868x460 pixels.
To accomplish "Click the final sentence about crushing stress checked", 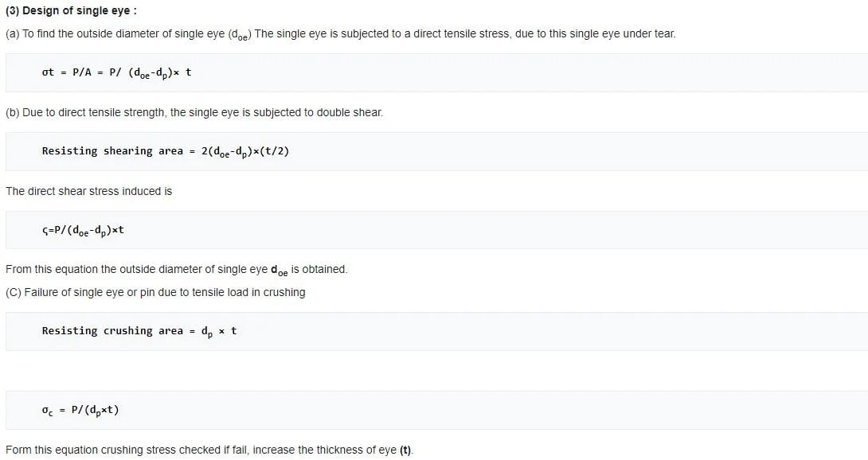I will (x=209, y=450).
